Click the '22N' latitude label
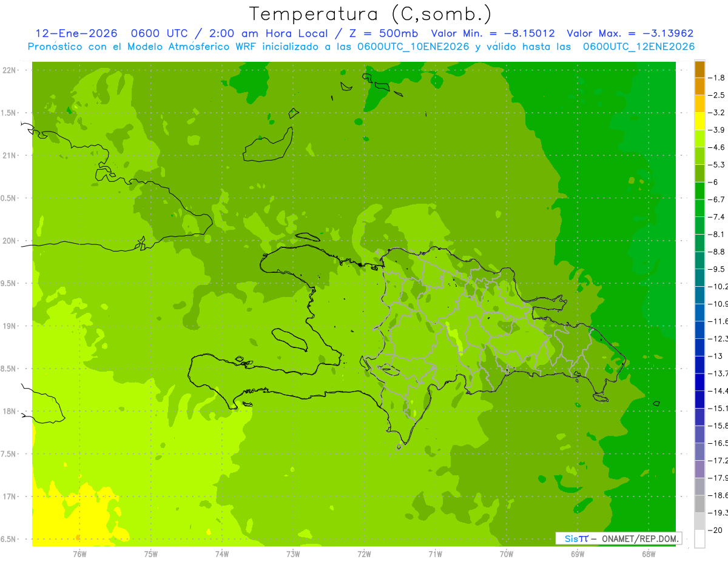This screenshot has width=728, height=562. (10, 70)
